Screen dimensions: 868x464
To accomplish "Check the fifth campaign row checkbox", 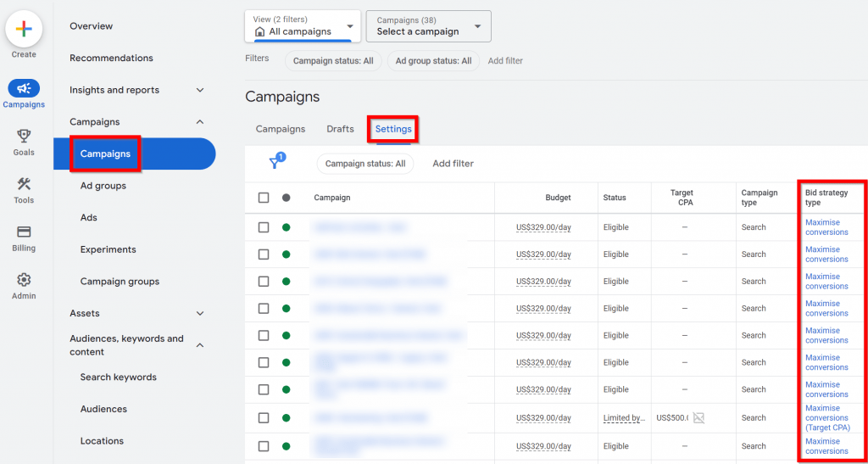I will (264, 336).
